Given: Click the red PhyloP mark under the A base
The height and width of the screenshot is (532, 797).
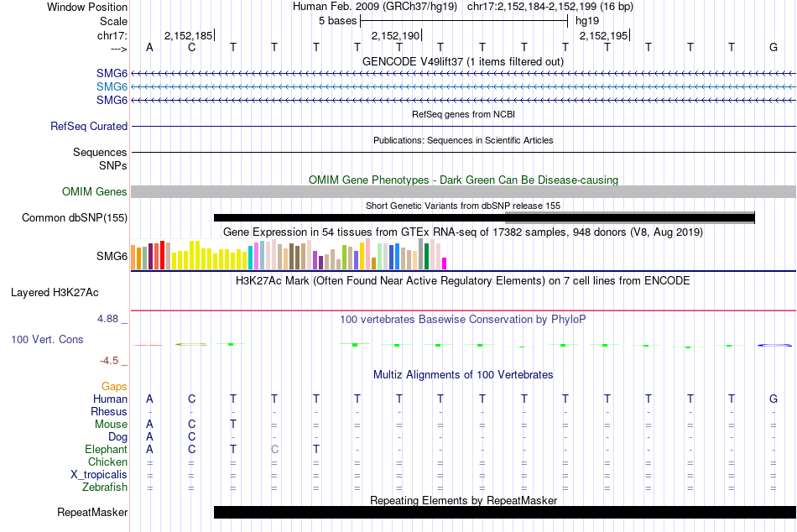Looking at the screenshot, I should (x=149, y=346).
